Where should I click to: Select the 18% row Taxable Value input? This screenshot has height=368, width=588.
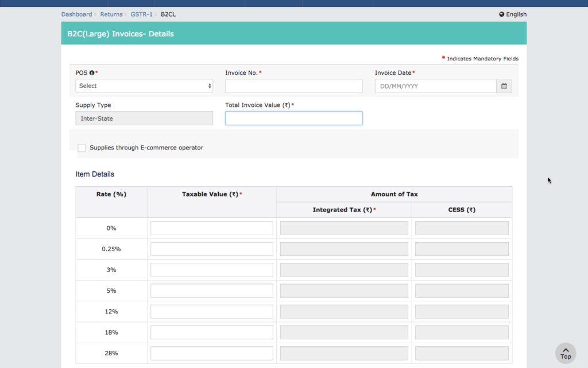tap(211, 332)
